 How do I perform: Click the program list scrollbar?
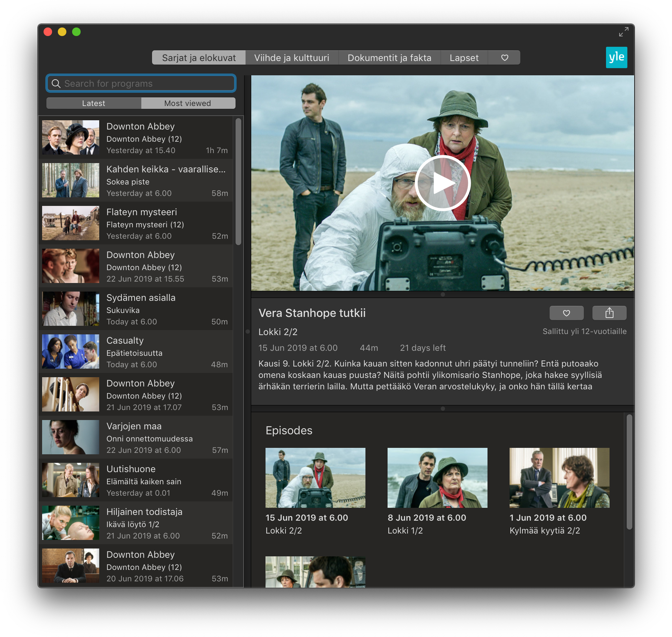coord(238,182)
